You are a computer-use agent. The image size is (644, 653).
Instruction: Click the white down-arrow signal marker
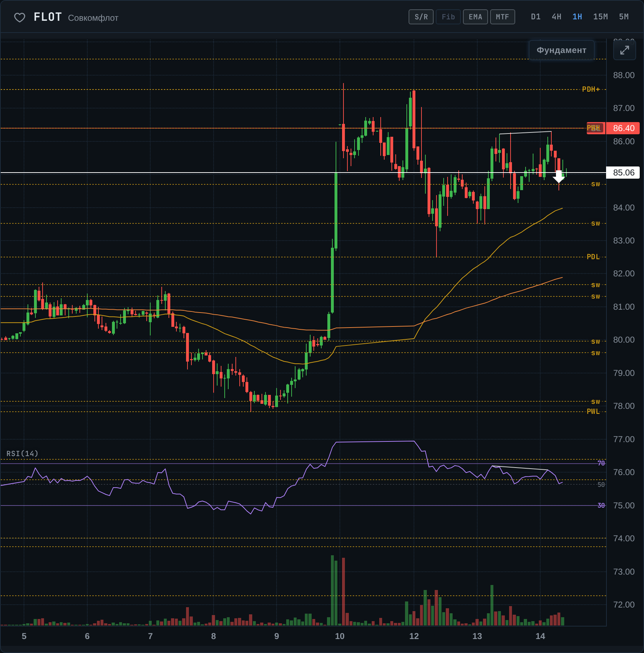558,176
